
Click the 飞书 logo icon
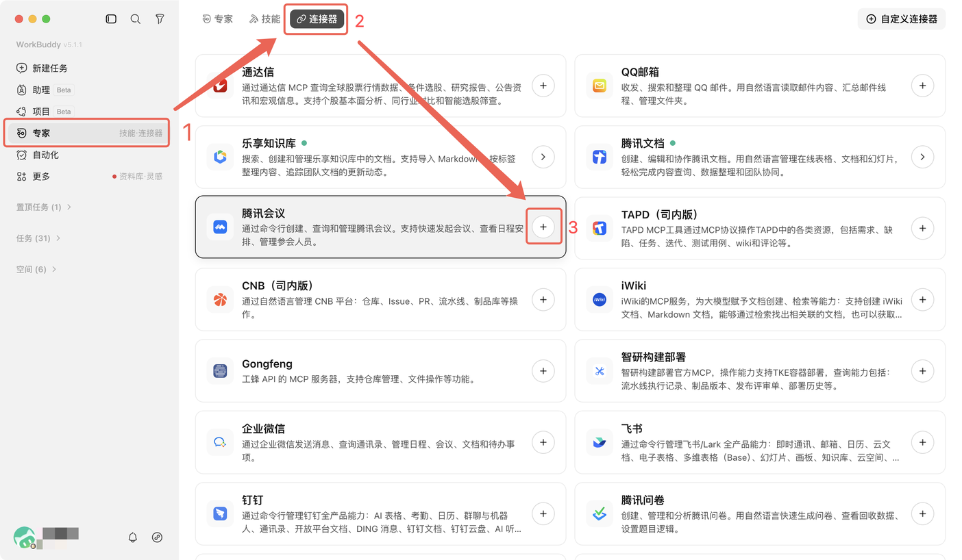600,442
